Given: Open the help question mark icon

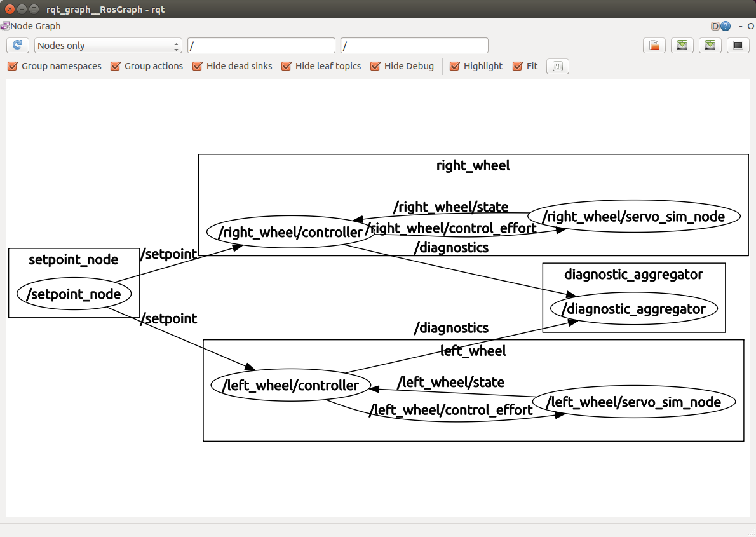Looking at the screenshot, I should pos(726,26).
